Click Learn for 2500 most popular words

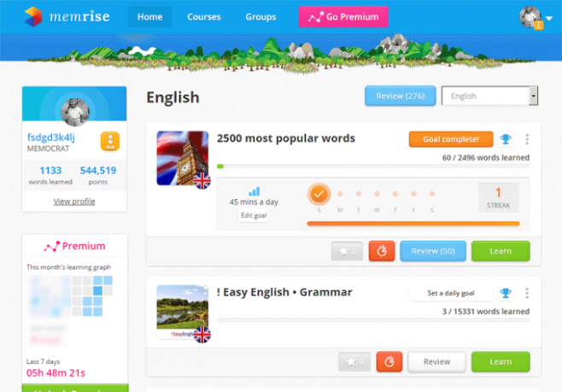501,251
